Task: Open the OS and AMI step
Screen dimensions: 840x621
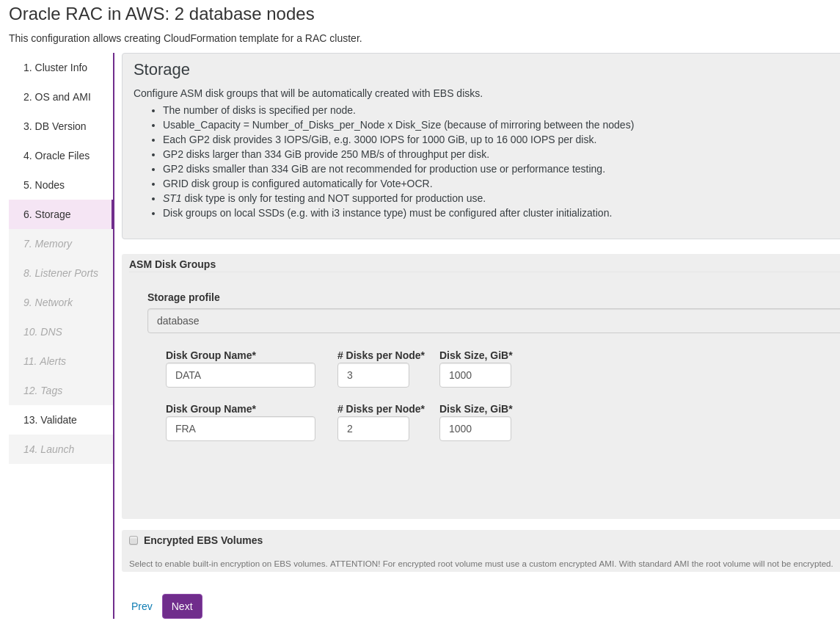Action: click(57, 97)
